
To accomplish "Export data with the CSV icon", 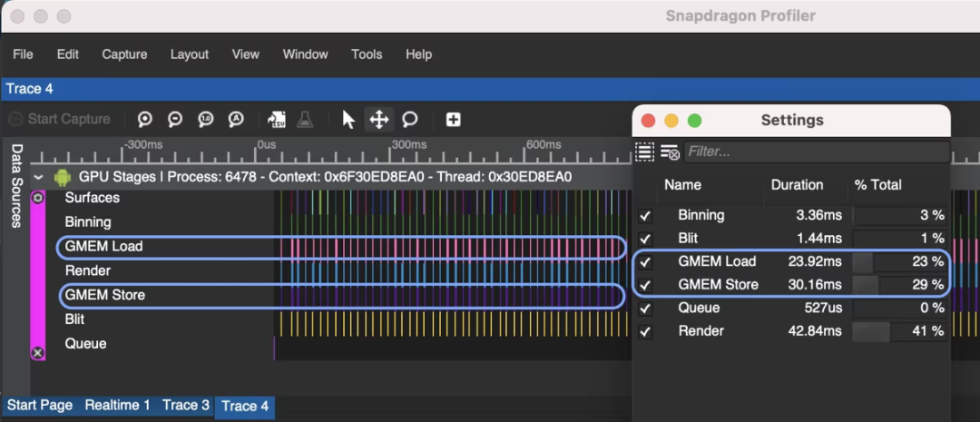I will pos(276,119).
